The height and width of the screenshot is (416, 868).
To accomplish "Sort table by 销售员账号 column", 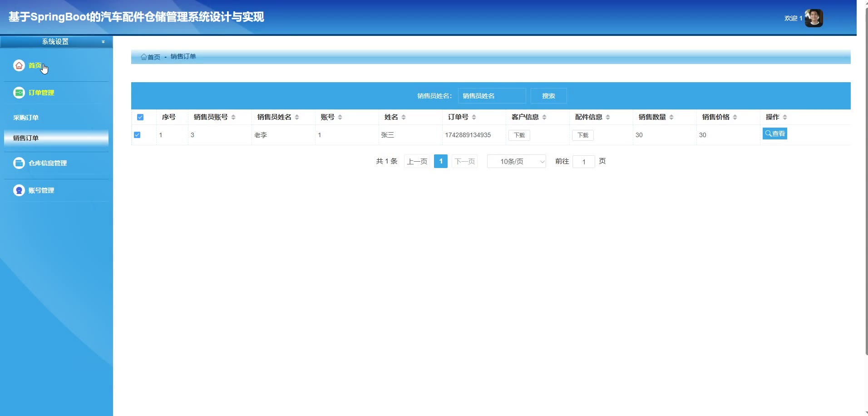I will click(233, 117).
